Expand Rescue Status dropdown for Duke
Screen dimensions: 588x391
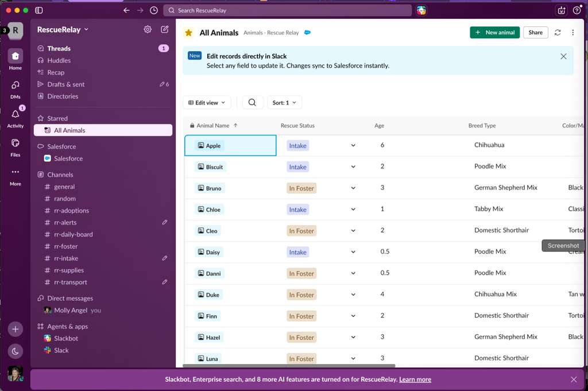click(353, 295)
